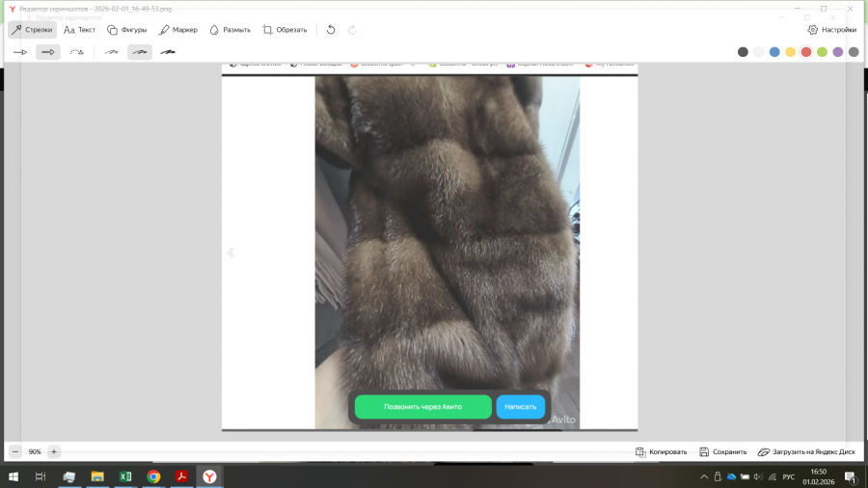Open Настройки (Settings)
This screenshot has height=488, width=868.
[x=831, y=30]
